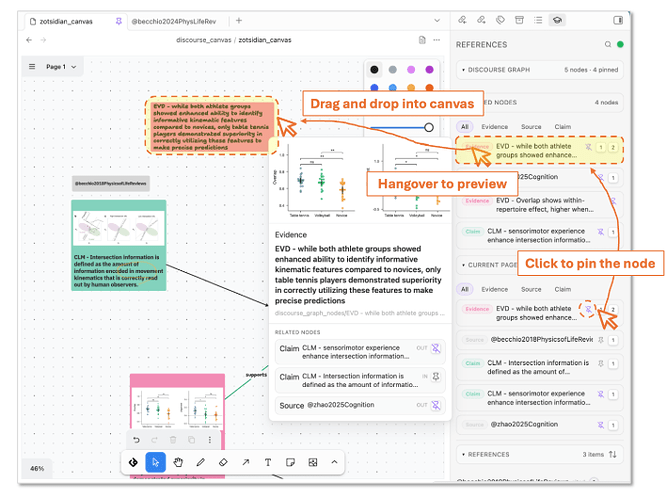Choose the eraser tool
Image resolution: width=667 pixels, height=499 pixels.
[x=223, y=462]
